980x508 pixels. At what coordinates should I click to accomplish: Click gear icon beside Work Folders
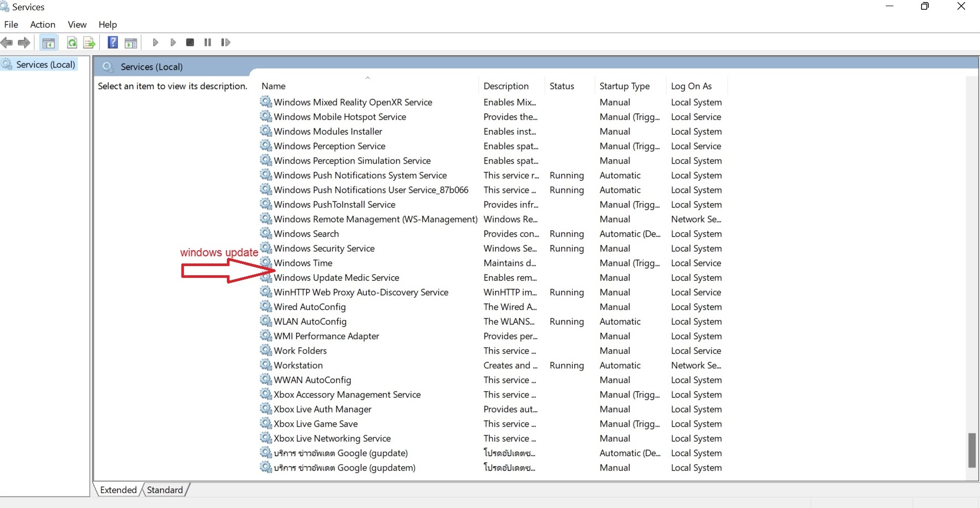click(265, 350)
